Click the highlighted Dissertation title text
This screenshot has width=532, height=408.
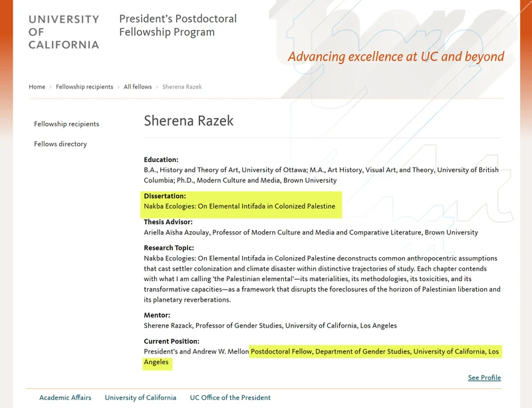239,206
